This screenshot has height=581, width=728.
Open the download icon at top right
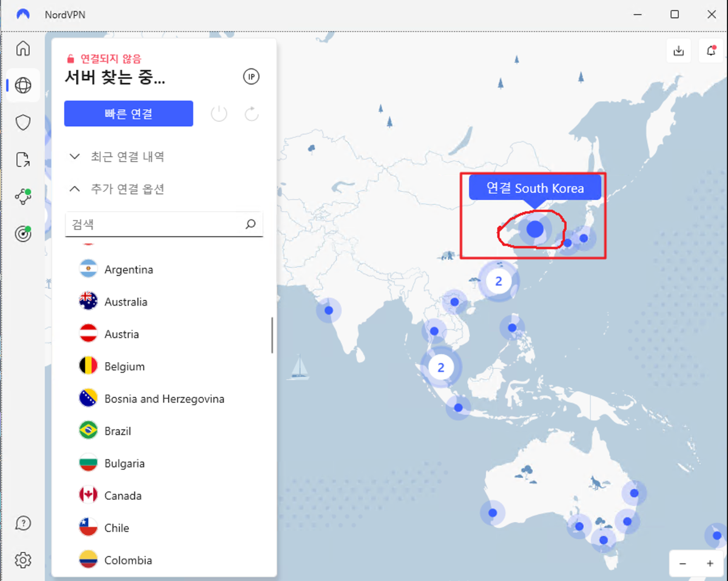pos(679,50)
